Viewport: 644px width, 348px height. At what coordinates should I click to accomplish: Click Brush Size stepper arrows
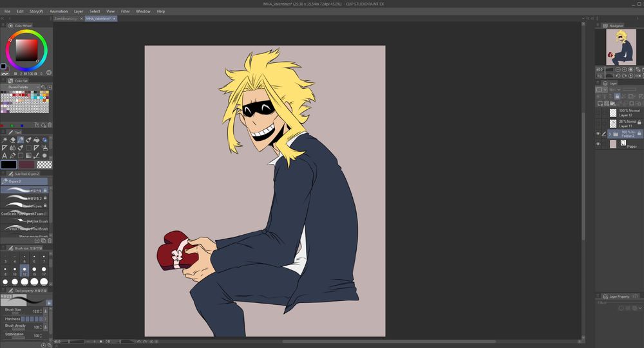(x=41, y=311)
